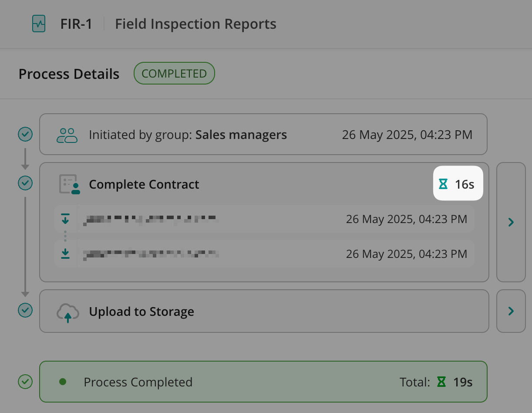The width and height of the screenshot is (532, 413).
Task: Click the first blurred entry's arrow icon
Action: (x=65, y=219)
